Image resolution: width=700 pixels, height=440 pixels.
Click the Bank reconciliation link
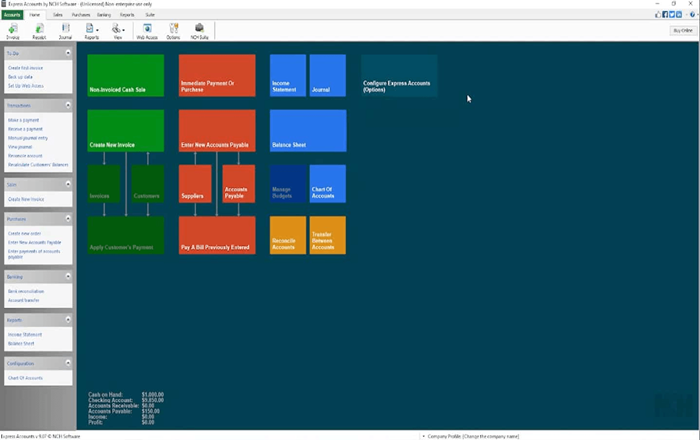(26, 291)
